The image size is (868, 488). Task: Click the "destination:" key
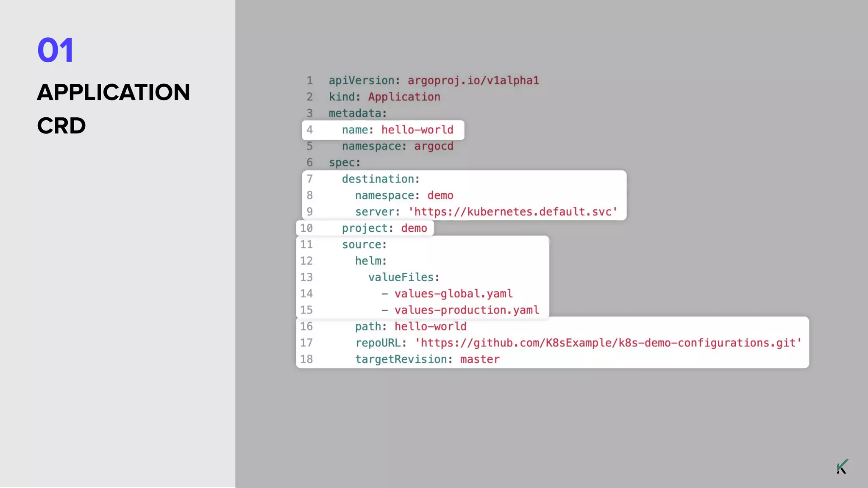pos(381,179)
